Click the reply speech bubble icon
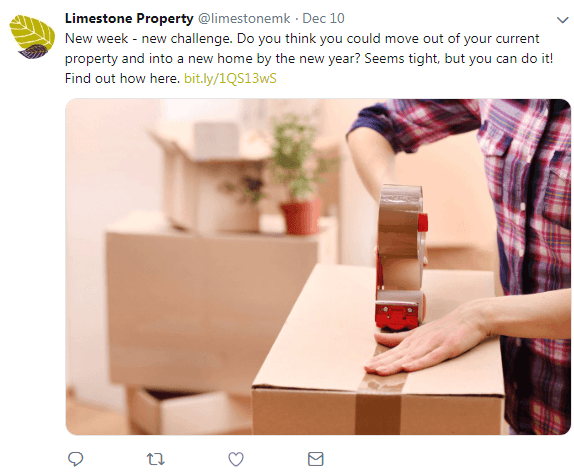 coord(76,459)
